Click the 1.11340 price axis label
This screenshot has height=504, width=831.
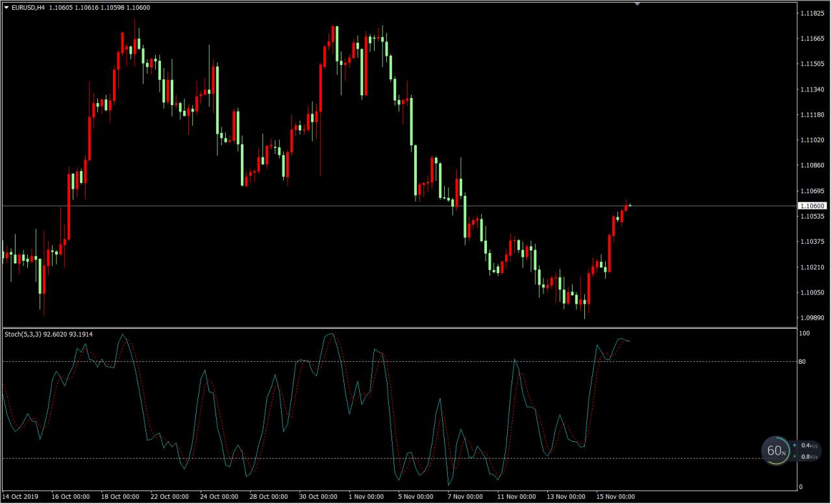(x=812, y=90)
